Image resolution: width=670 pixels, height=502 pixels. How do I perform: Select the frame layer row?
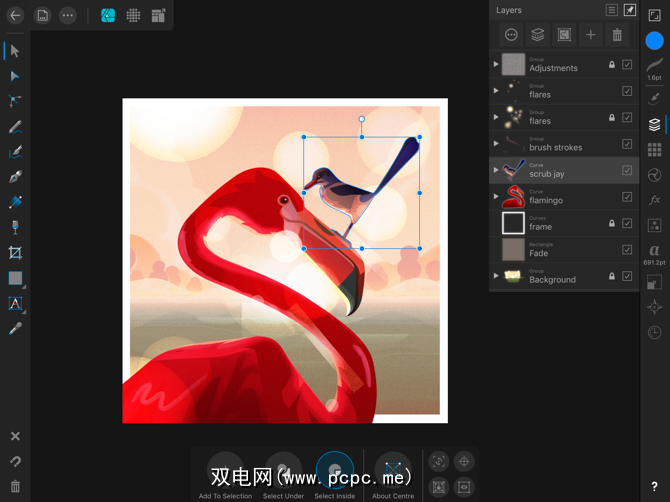(564, 223)
